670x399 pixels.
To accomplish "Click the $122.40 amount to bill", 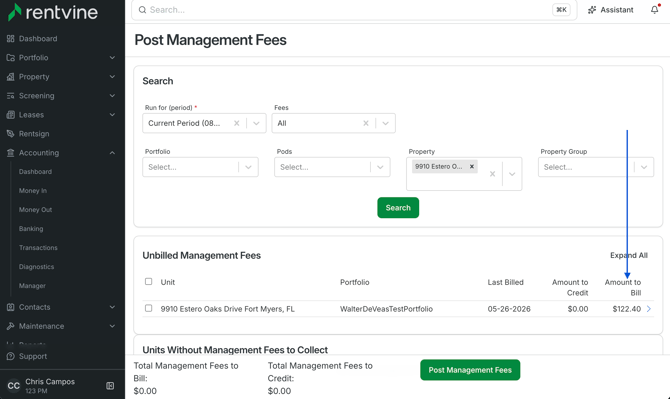I will click(626, 309).
